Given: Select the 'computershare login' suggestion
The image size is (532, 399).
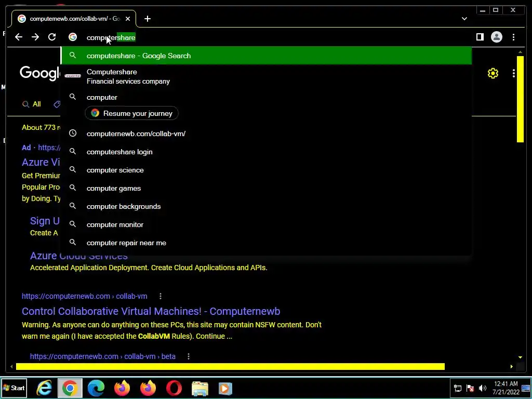Looking at the screenshot, I should (267, 152).
